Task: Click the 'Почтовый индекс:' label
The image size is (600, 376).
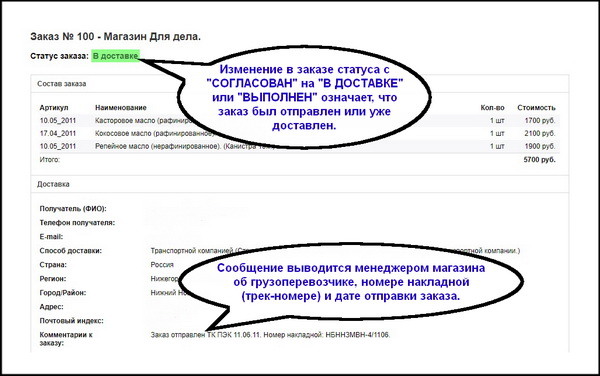Action: pyautogui.click(x=72, y=321)
